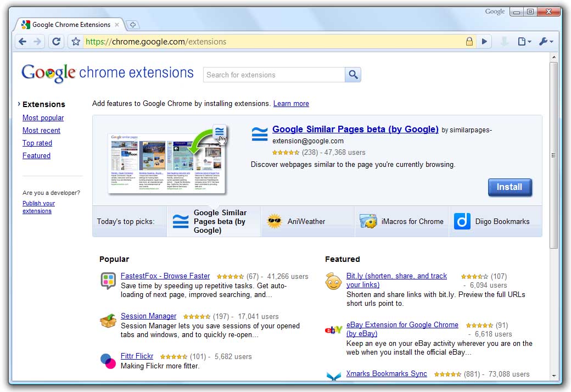571x392 pixels.
Task: Open Google Similar Pages beta title link
Action: 355,130
